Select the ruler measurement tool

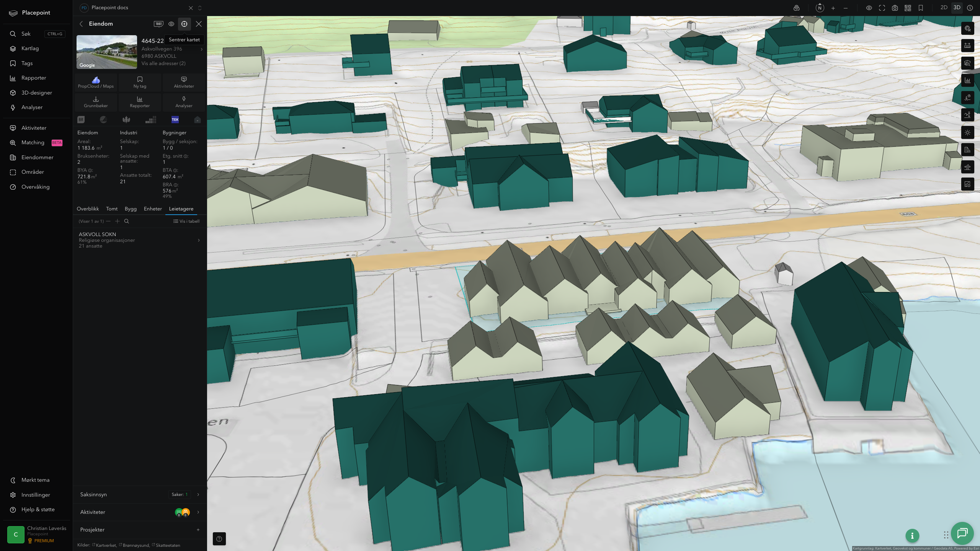click(x=967, y=46)
